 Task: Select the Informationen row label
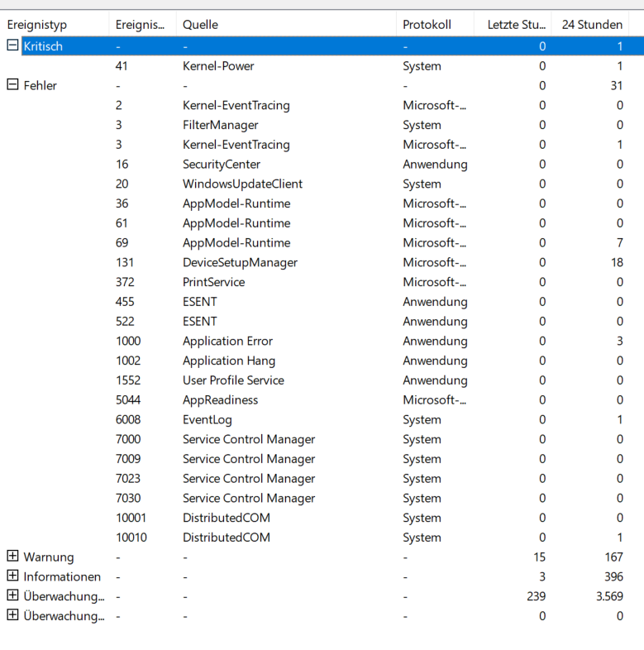click(x=62, y=576)
